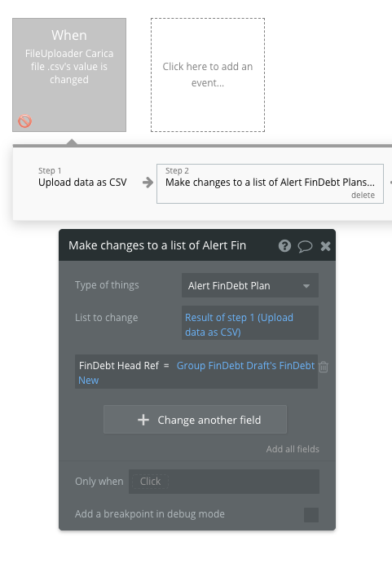This screenshot has width=392, height=568.
Task: Toggle the breakpoint in debug mode checkbox
Action: click(311, 515)
